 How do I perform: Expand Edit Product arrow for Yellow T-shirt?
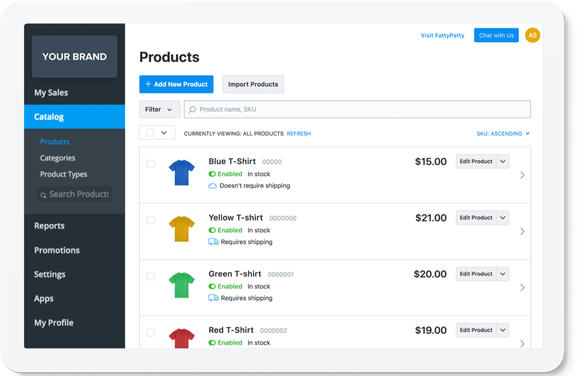tap(503, 218)
